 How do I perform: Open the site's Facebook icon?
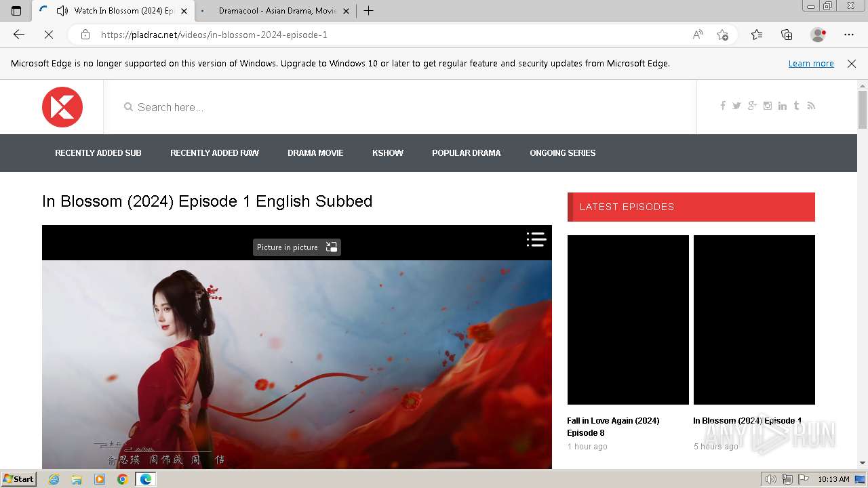coord(723,106)
